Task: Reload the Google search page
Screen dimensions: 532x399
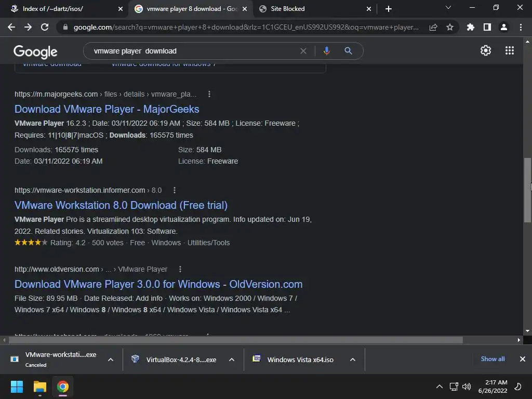Action: (x=45, y=27)
